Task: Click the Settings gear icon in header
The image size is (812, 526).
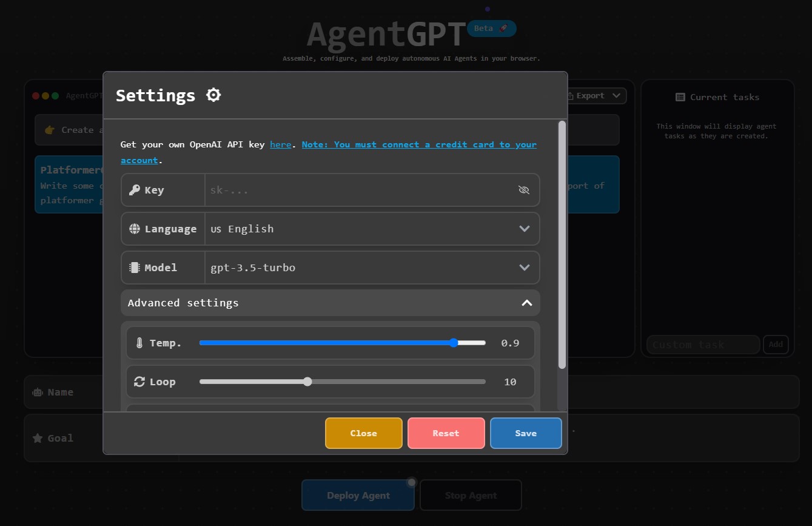Action: click(x=213, y=95)
